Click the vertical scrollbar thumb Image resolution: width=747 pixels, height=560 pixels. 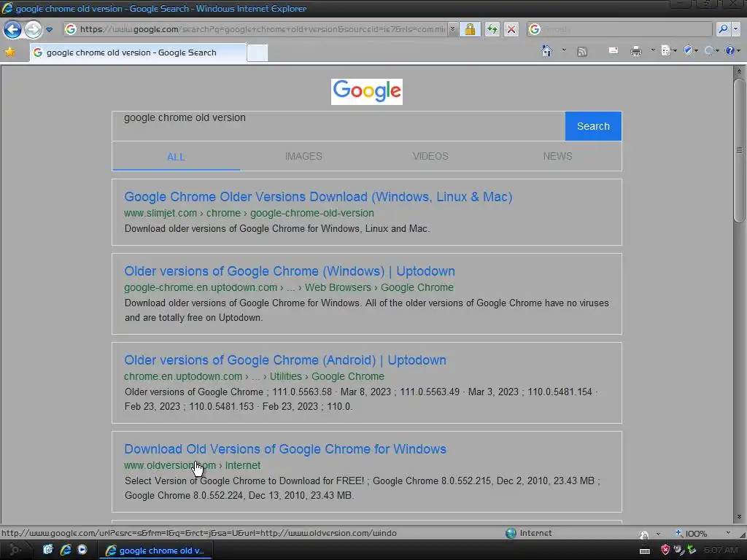coord(739,150)
